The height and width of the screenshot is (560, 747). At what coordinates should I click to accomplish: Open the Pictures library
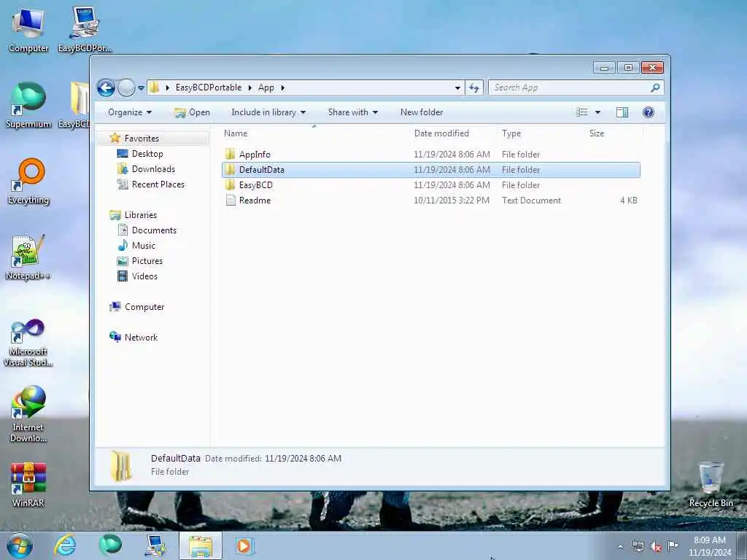(x=147, y=261)
